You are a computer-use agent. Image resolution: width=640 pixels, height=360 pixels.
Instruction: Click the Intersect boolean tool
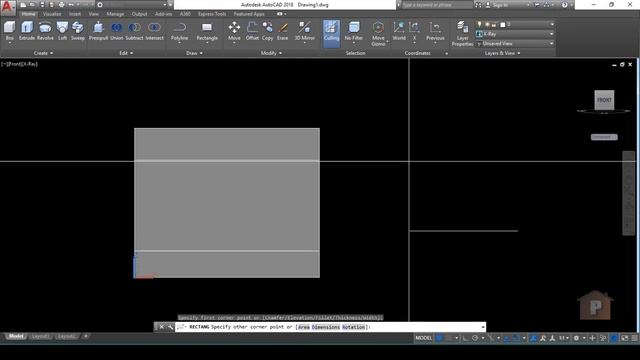coord(154,31)
